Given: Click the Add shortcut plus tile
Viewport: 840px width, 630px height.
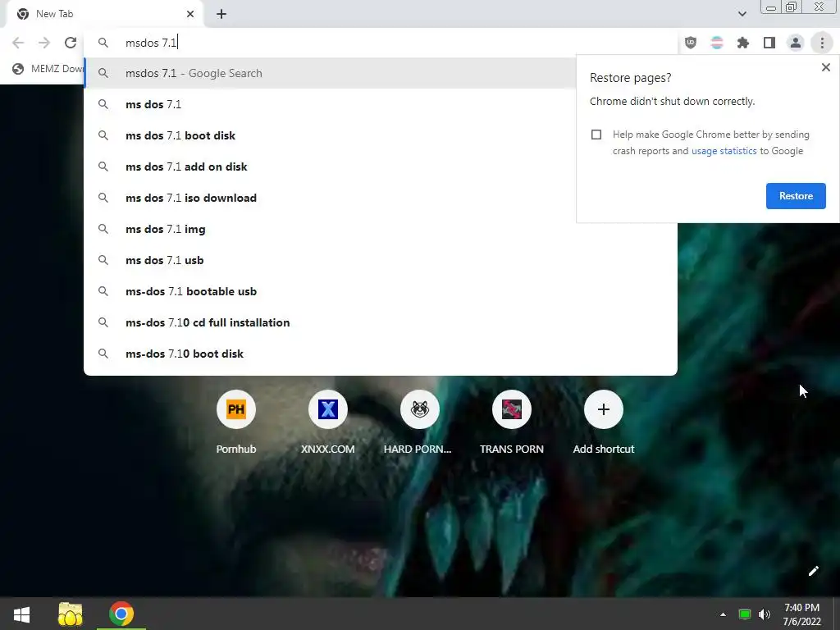Looking at the screenshot, I should [603, 410].
